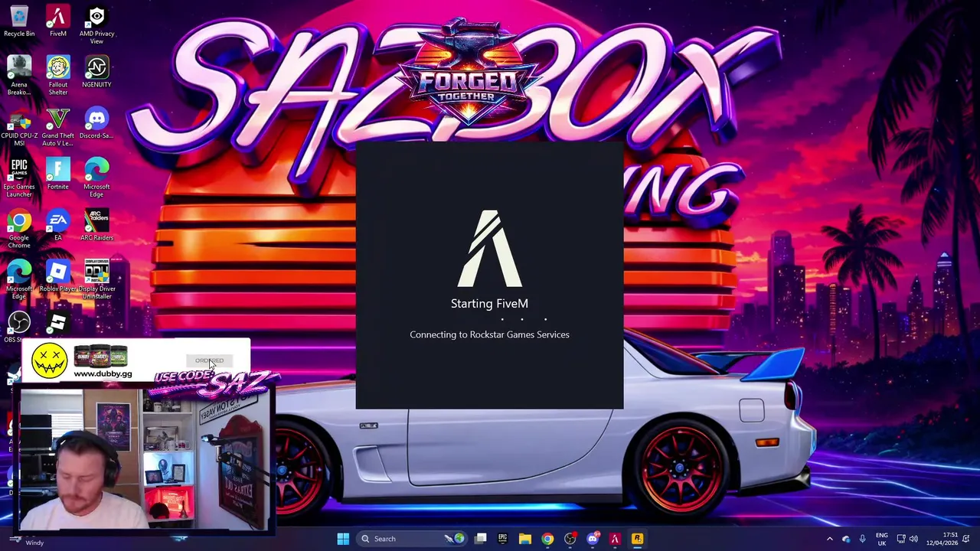Open the Recycle Bin desktop icon

point(19,21)
